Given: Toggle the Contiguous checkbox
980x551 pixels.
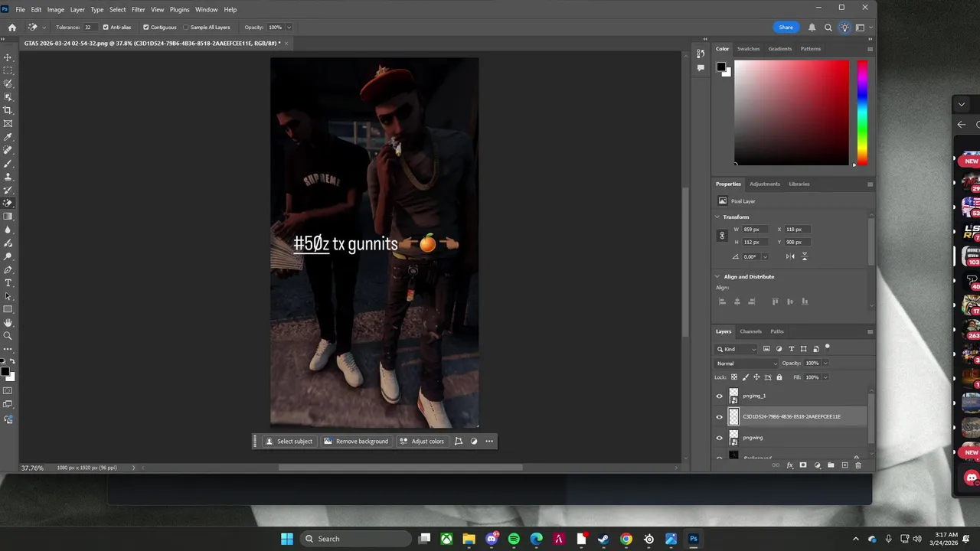Looking at the screenshot, I should coord(145,28).
